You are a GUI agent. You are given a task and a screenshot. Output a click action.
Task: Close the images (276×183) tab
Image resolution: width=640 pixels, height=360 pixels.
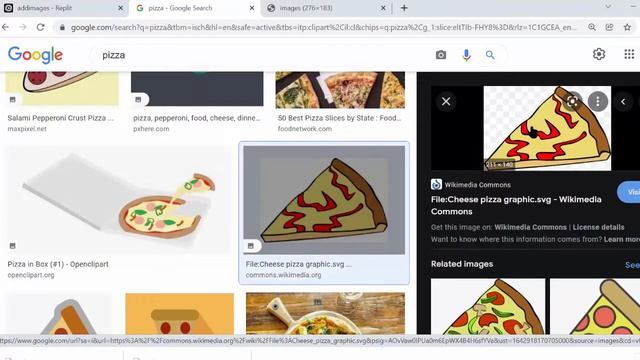coord(383,8)
